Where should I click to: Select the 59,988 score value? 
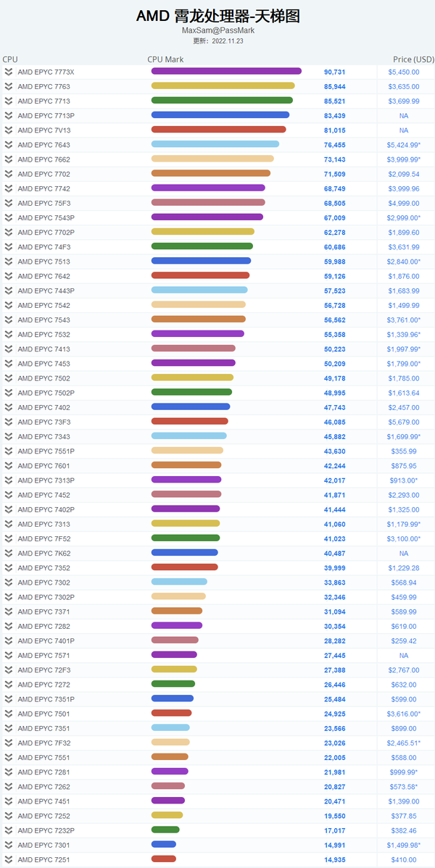[x=335, y=262]
